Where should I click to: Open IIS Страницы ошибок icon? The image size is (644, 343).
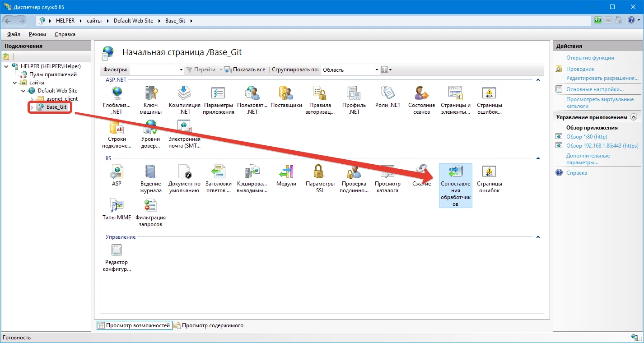pyautogui.click(x=489, y=179)
